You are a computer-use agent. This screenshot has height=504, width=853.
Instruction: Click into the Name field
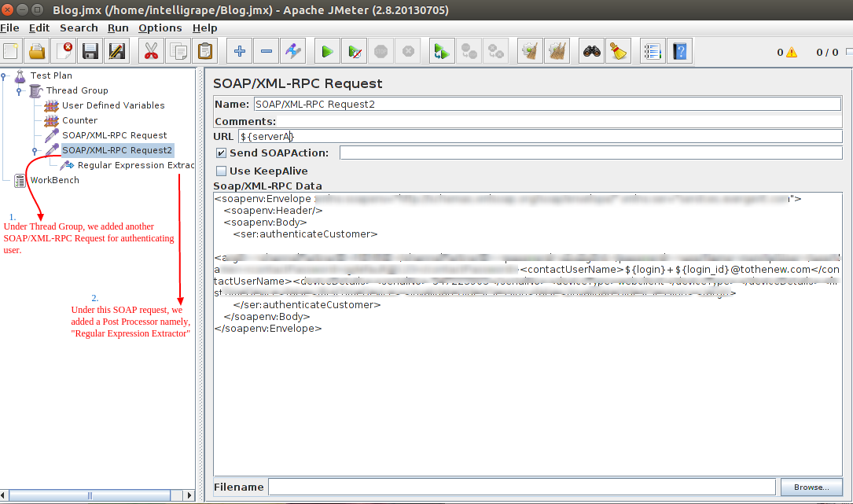(x=547, y=104)
